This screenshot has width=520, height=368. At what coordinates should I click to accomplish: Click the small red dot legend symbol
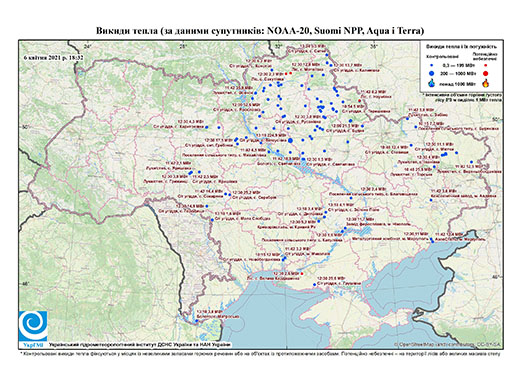[x=485, y=66]
